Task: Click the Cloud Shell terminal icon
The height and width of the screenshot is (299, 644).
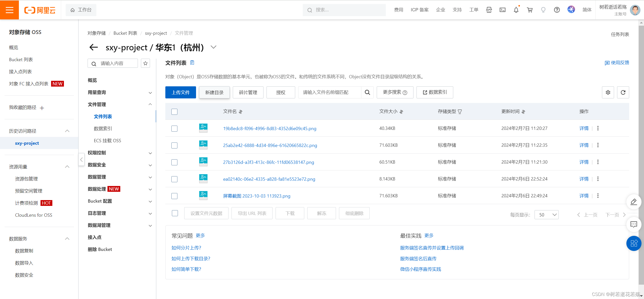Action: [x=502, y=10]
